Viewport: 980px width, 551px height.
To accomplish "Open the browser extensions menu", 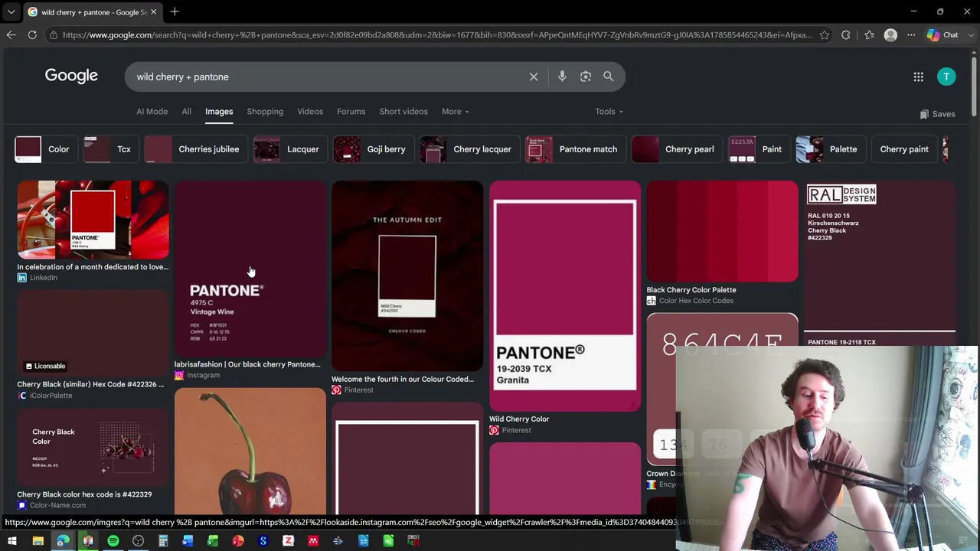I will (x=845, y=34).
